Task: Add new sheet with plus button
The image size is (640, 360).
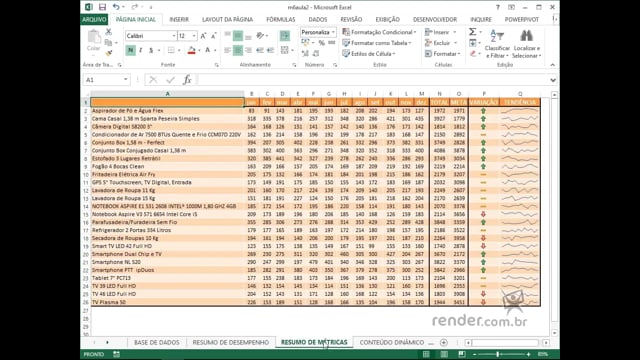Action: (444, 342)
